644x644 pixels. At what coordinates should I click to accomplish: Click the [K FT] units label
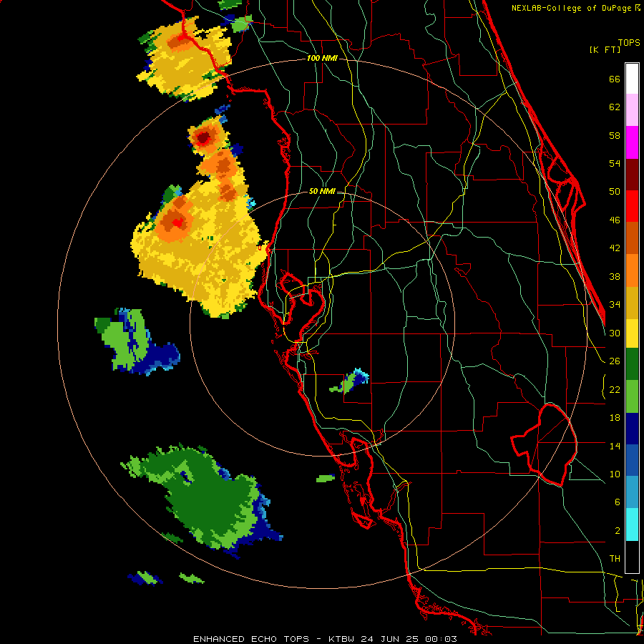coord(605,49)
